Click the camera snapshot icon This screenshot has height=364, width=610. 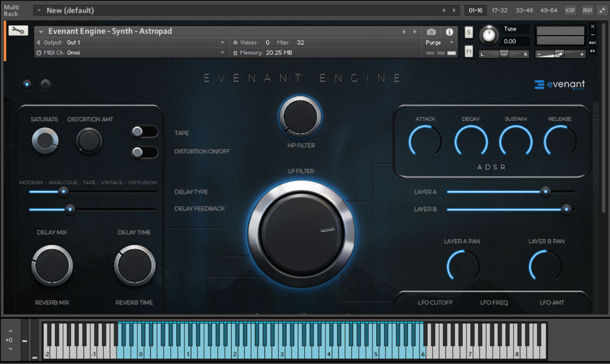click(x=431, y=32)
